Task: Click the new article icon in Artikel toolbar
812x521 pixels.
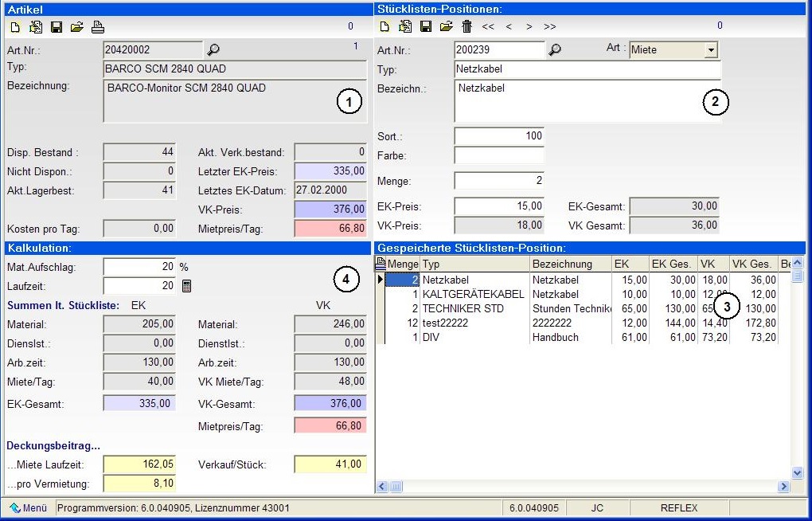Action: point(16,27)
